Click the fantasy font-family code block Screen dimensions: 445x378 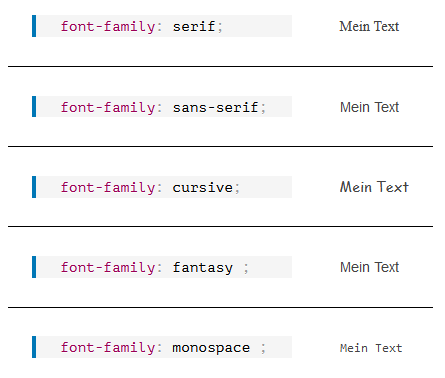[162, 267]
